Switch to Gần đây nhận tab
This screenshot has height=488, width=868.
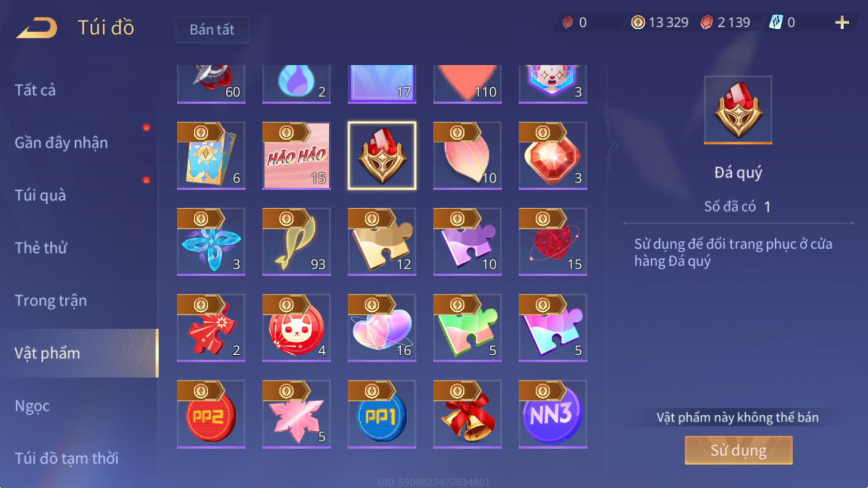tap(61, 143)
